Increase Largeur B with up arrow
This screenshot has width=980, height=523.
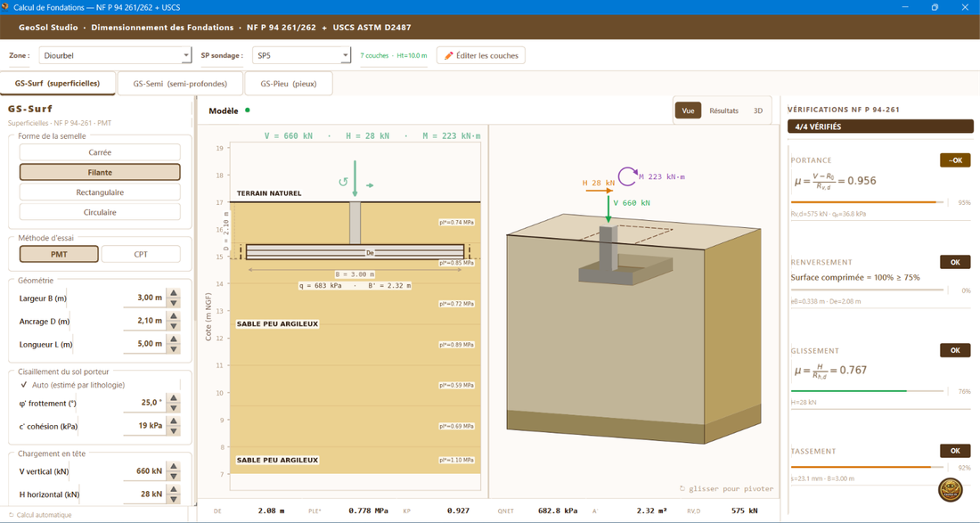[x=174, y=293]
